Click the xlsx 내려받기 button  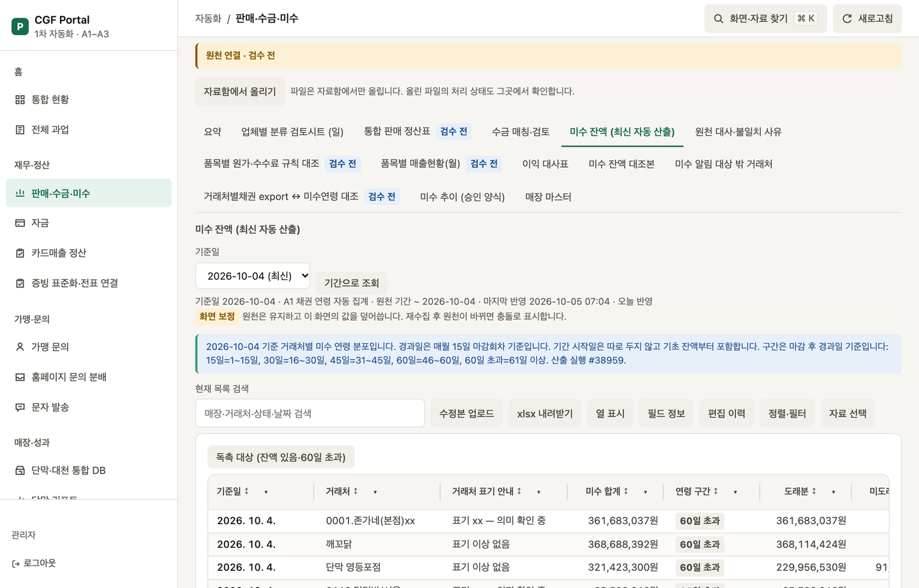(x=545, y=413)
